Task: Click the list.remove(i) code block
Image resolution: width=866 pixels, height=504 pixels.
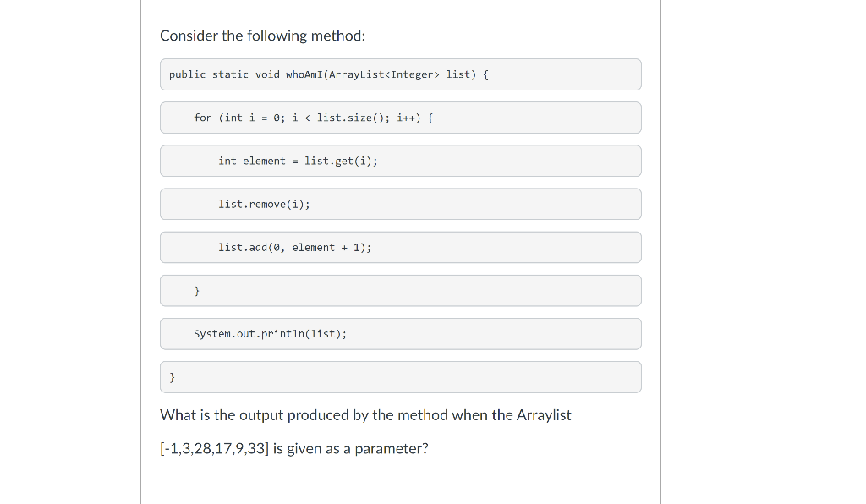Action: (x=400, y=205)
